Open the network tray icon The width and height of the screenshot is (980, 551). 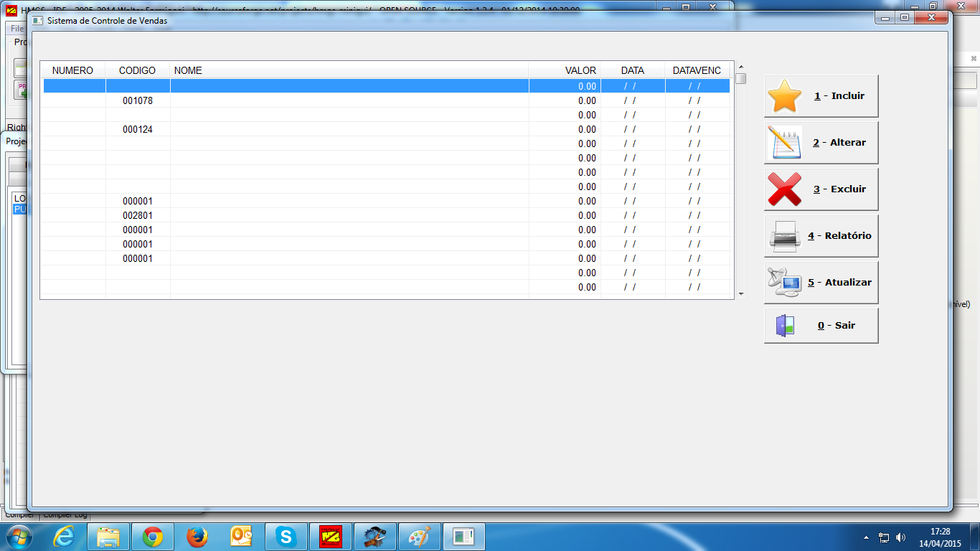coord(884,537)
